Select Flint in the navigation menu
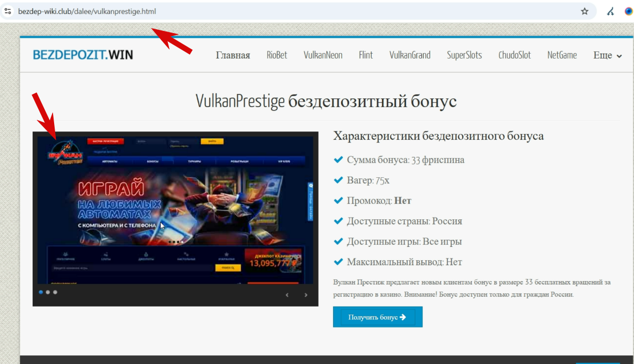Image resolution: width=634 pixels, height=364 pixels. tap(366, 55)
